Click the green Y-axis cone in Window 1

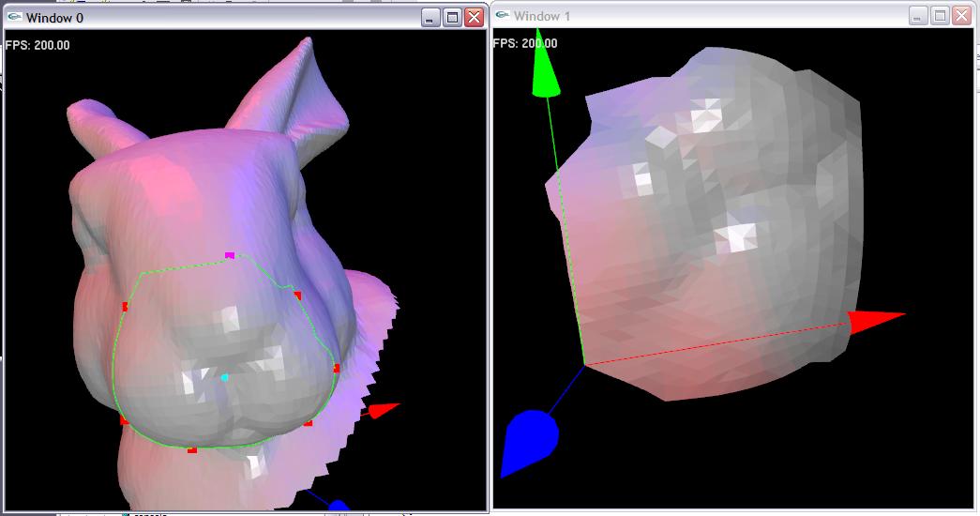pos(544,64)
